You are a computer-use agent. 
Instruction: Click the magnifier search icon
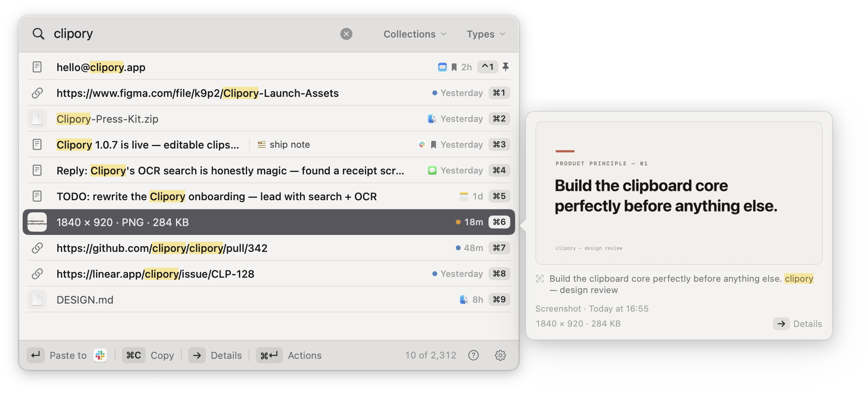(x=38, y=34)
